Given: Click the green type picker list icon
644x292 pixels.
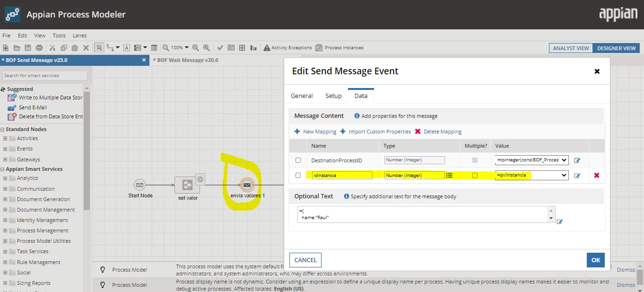Looking at the screenshot, I should point(449,175).
